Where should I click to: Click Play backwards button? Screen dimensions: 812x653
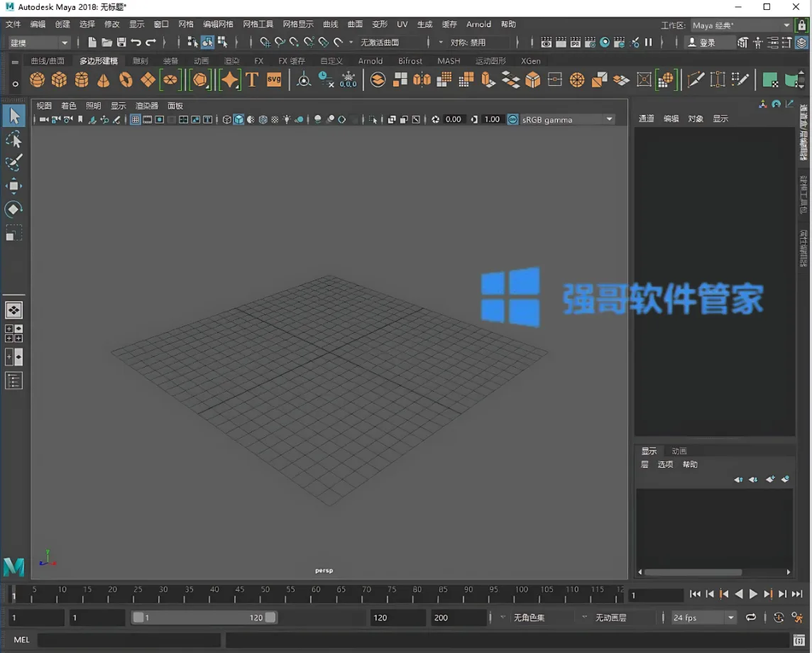(x=739, y=594)
